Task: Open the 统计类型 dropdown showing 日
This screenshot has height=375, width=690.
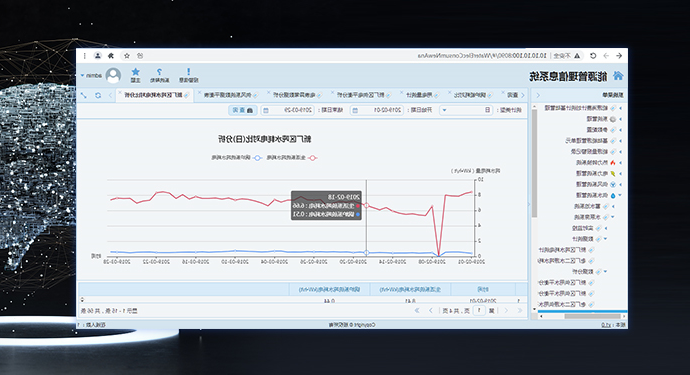Action: [x=467, y=110]
